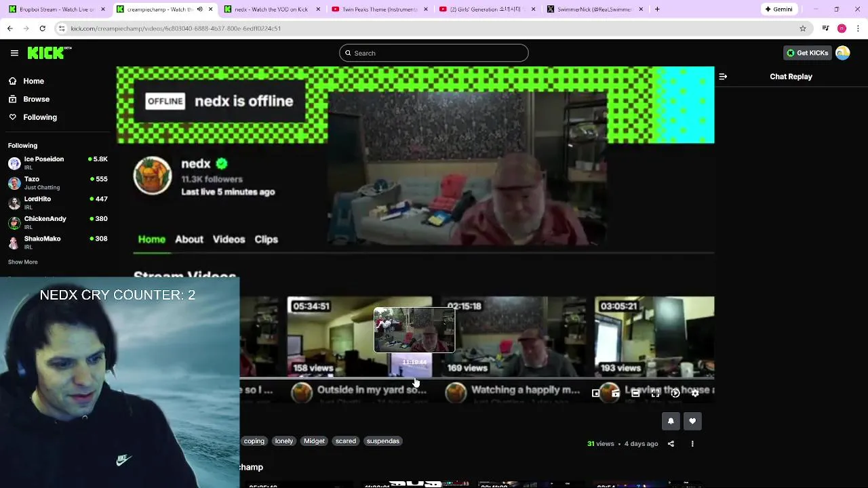Click the nedx channel avatar
This screenshot has height=488, width=868.
(153, 176)
